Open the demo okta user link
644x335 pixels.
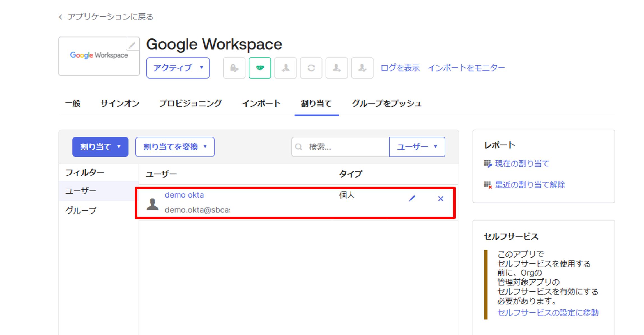(x=184, y=195)
